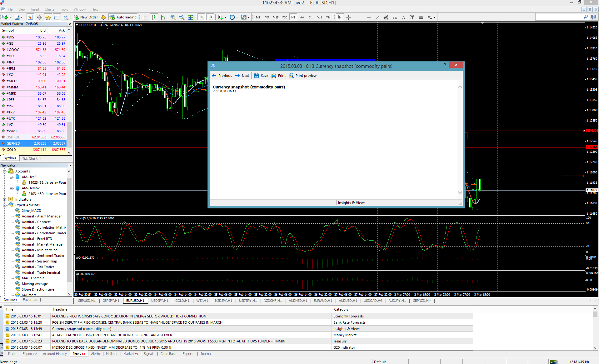Open a new chart from the toolbar
This screenshot has height=364, width=599.
pos(5,17)
